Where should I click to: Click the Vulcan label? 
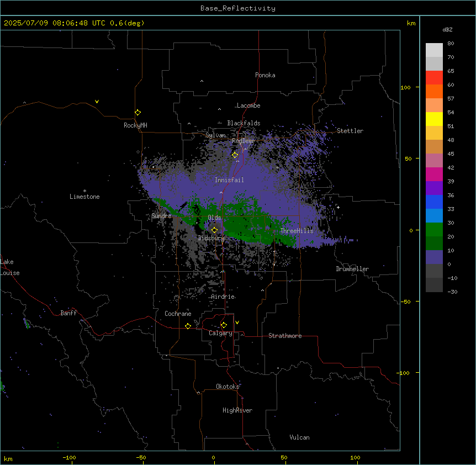pyautogui.click(x=300, y=437)
